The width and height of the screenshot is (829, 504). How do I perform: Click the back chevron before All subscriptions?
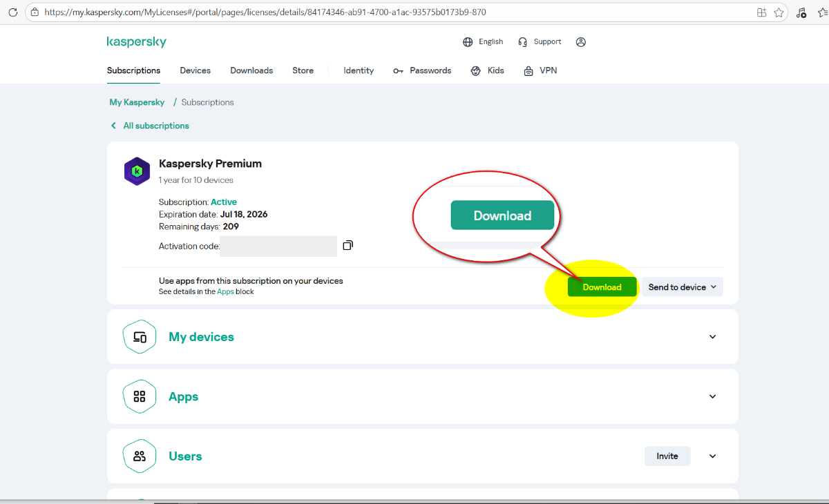[114, 126]
